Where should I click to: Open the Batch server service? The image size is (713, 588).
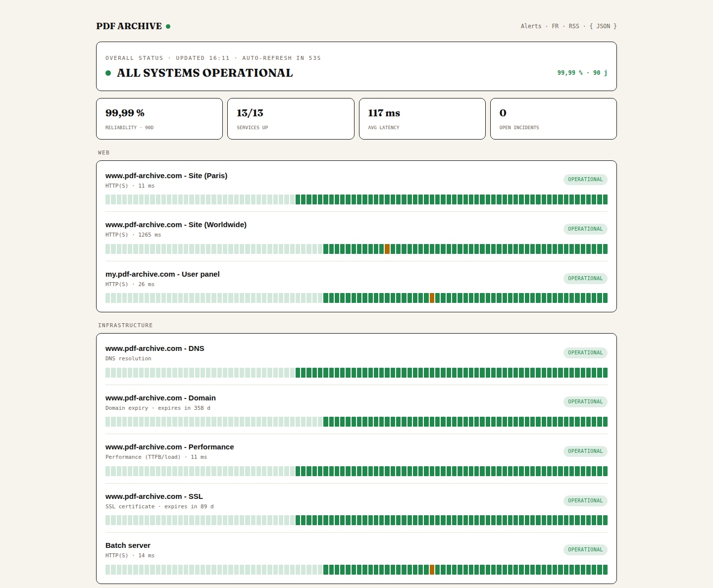[128, 545]
